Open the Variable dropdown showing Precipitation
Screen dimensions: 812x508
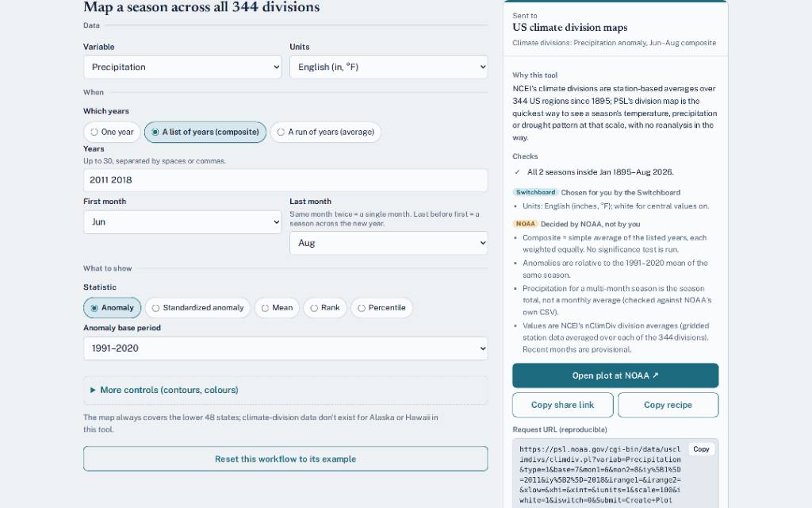(x=182, y=67)
